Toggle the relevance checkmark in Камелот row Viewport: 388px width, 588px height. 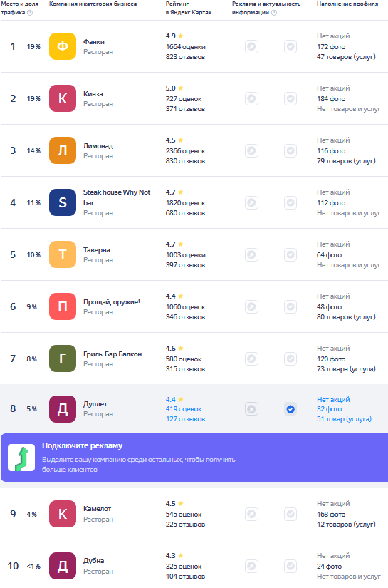coord(290,514)
